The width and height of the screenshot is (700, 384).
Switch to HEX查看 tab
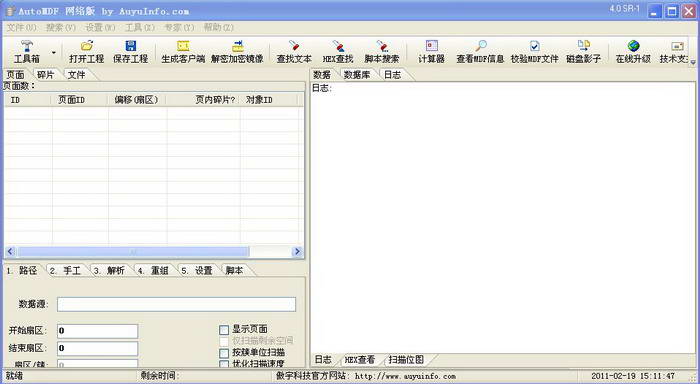point(360,359)
